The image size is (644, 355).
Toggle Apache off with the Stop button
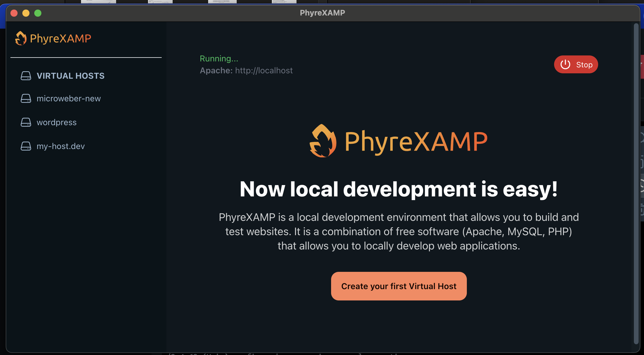pyautogui.click(x=576, y=64)
